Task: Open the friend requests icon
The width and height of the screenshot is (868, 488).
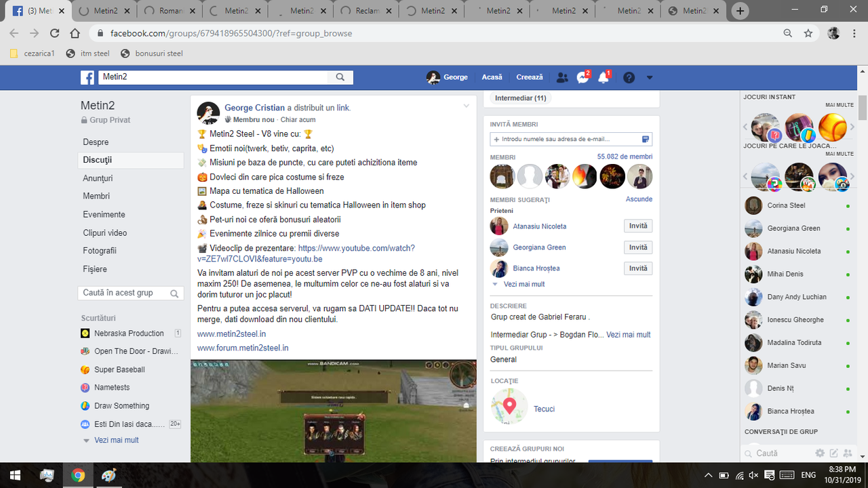Action: [562, 77]
